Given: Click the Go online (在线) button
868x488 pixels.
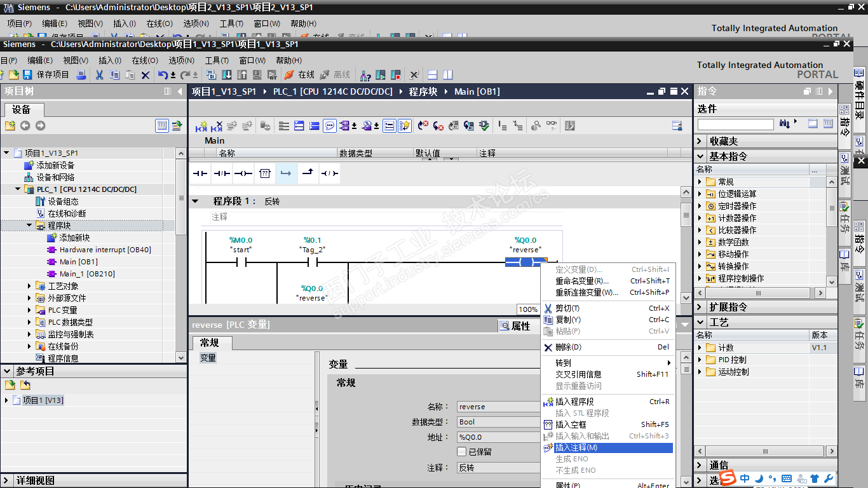Looking at the screenshot, I should [x=299, y=75].
